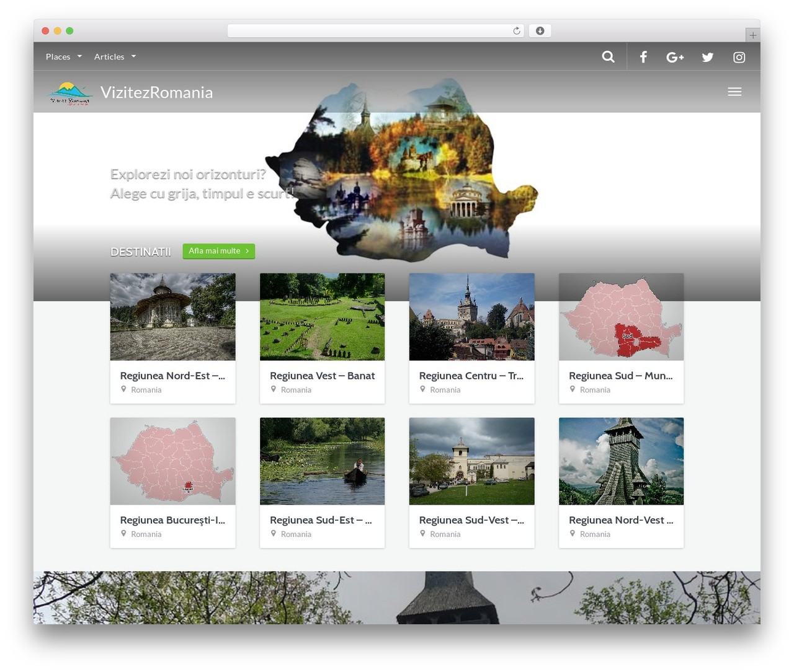Open the Twitter bird icon

point(707,57)
